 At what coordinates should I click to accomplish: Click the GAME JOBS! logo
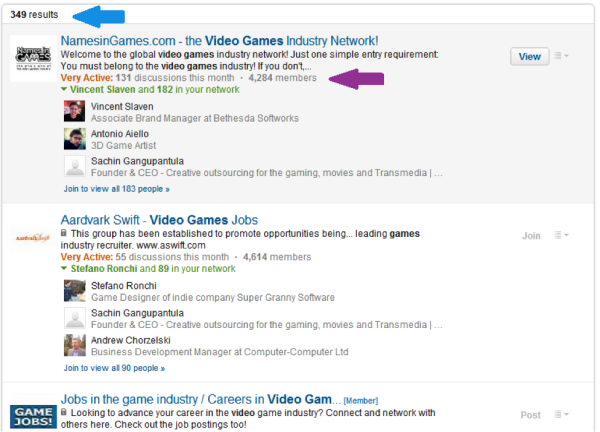click(x=33, y=416)
